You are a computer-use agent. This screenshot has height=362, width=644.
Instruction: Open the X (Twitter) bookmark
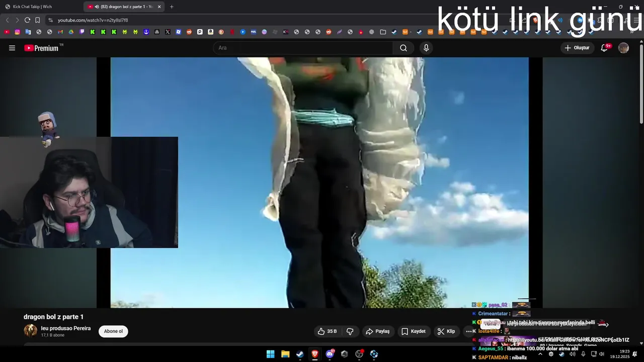tap(168, 32)
